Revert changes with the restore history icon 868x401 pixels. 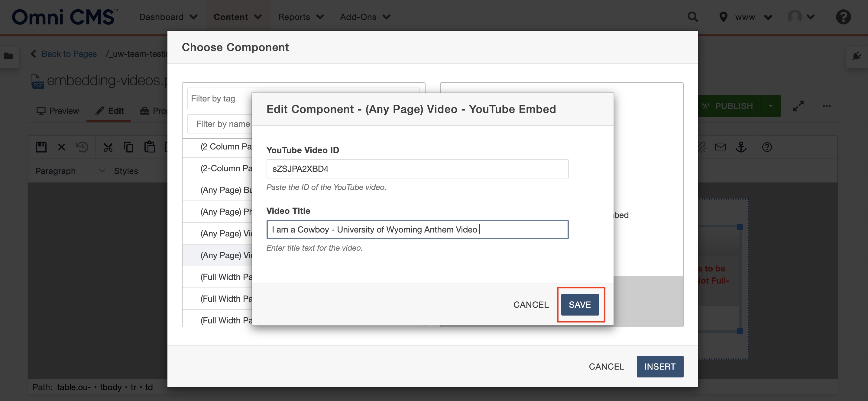81,147
